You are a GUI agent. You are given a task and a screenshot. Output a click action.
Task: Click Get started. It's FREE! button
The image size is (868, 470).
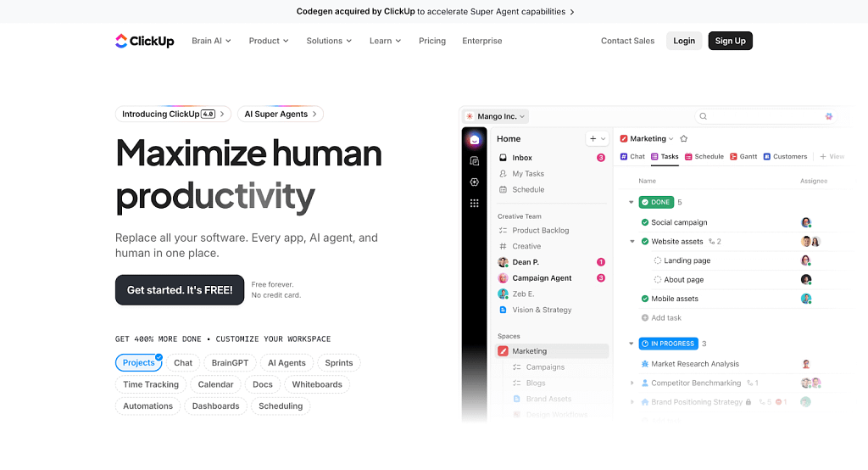pyautogui.click(x=180, y=290)
